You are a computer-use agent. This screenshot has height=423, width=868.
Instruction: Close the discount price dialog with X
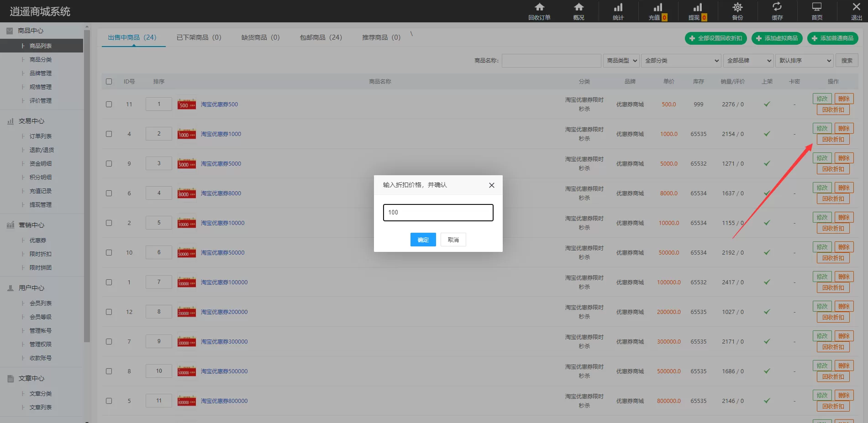coord(491,185)
